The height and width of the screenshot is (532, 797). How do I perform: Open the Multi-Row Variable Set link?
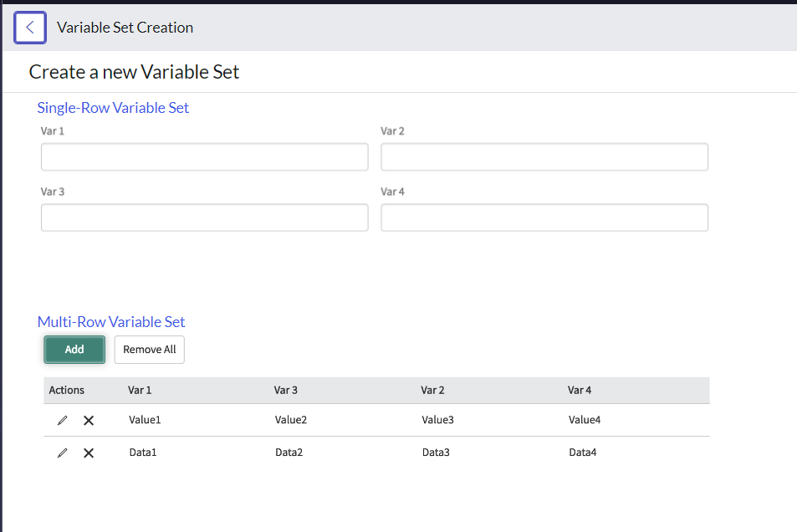pos(111,321)
